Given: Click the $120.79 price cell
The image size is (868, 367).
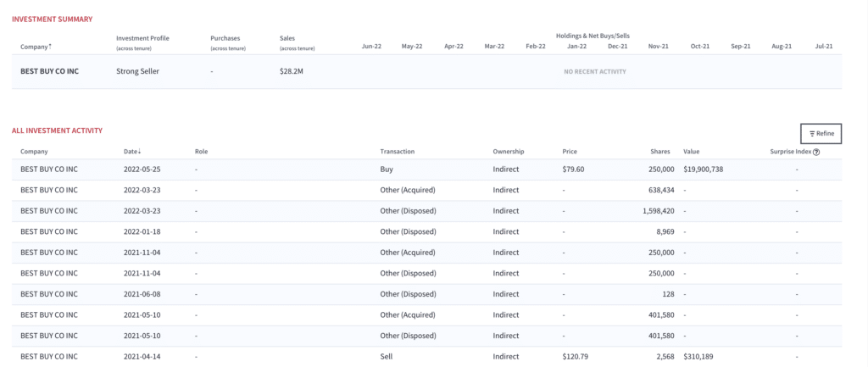Looking at the screenshot, I should click(576, 357).
